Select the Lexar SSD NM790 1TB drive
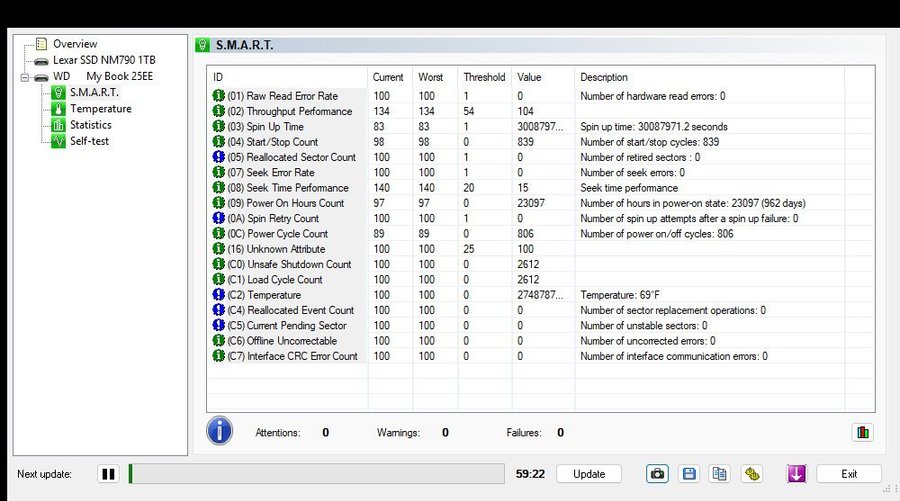The height and width of the screenshot is (501, 900). (x=105, y=60)
